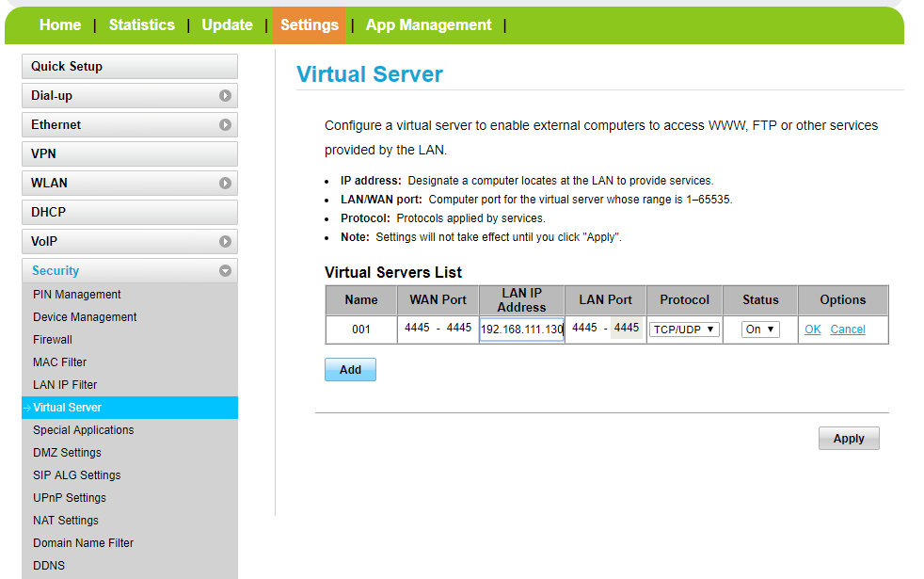Click the OK link in Options
The image size is (924, 579).
(x=813, y=330)
